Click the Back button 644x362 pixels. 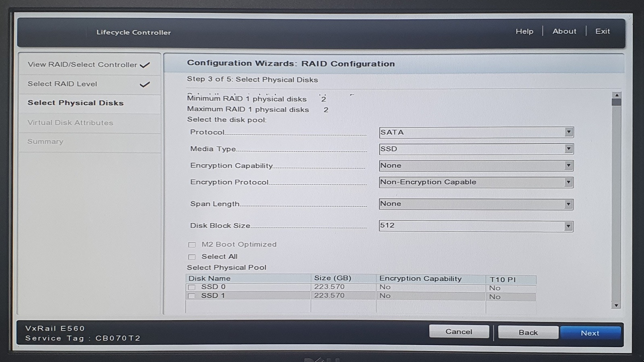click(528, 332)
